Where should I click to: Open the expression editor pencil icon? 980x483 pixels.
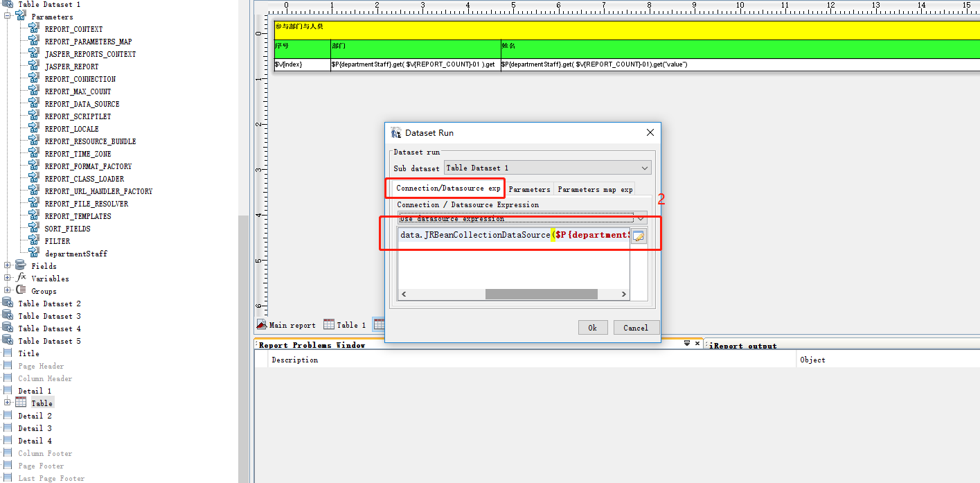(x=639, y=237)
